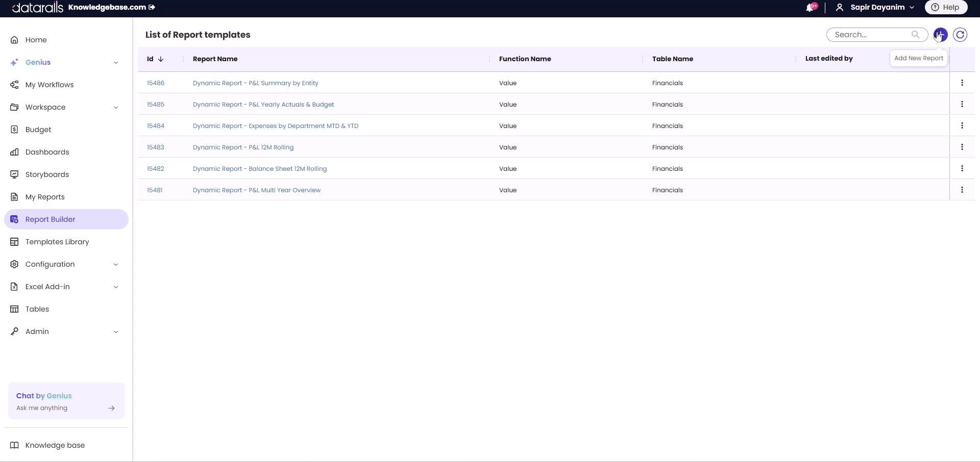Viewport: 980px width, 462px height.
Task: Click the My Workflows icon
Action: [x=14, y=85]
